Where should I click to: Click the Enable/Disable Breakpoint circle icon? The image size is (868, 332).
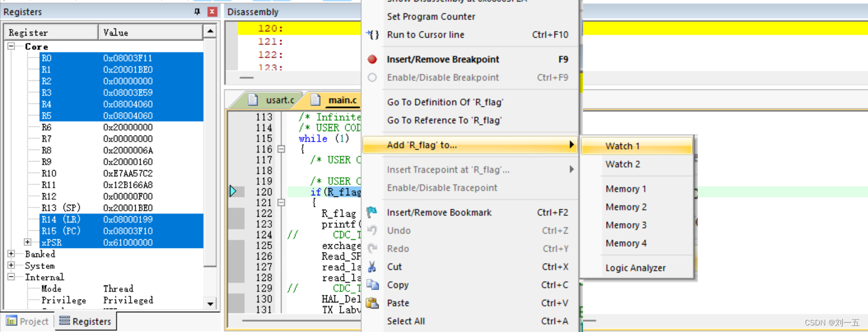click(372, 77)
